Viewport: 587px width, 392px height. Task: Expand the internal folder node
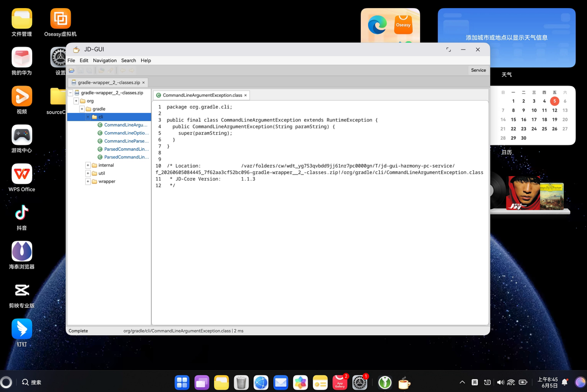coord(88,165)
